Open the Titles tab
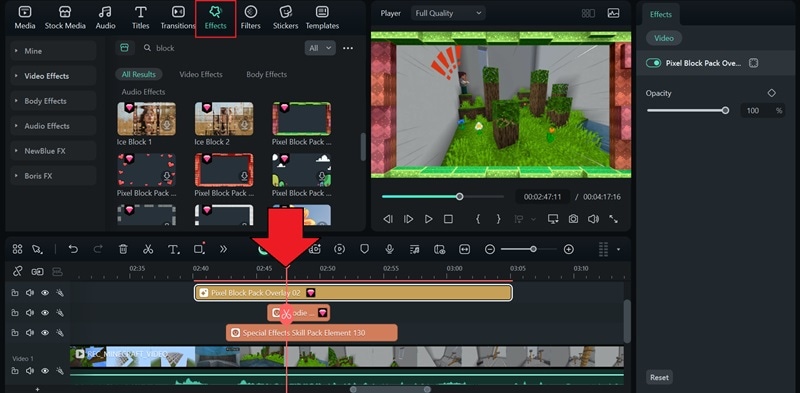This screenshot has height=393, width=800. coord(140,18)
